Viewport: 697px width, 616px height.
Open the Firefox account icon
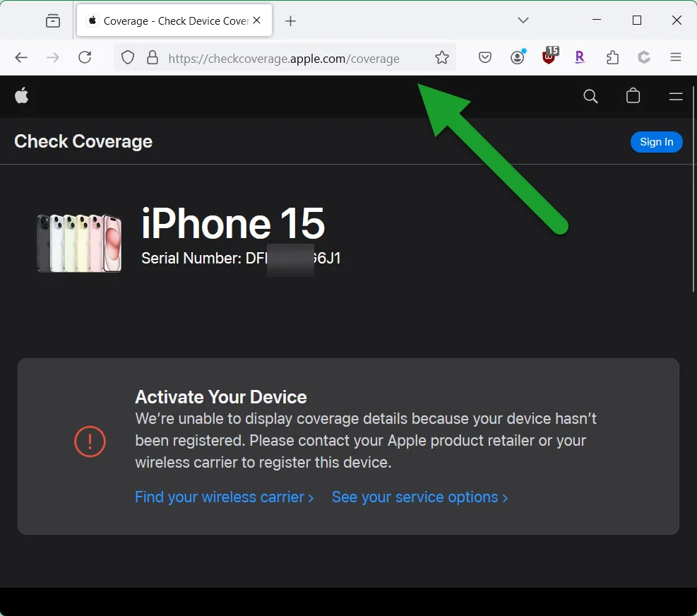pyautogui.click(x=518, y=58)
